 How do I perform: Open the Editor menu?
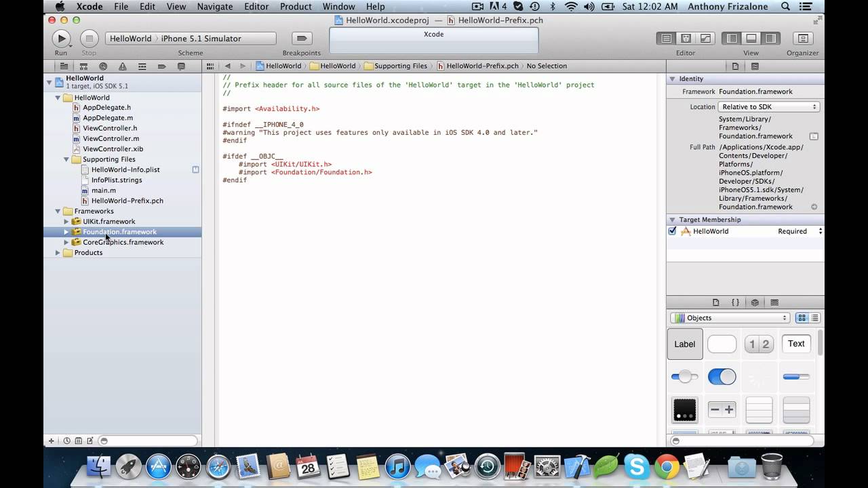point(256,7)
